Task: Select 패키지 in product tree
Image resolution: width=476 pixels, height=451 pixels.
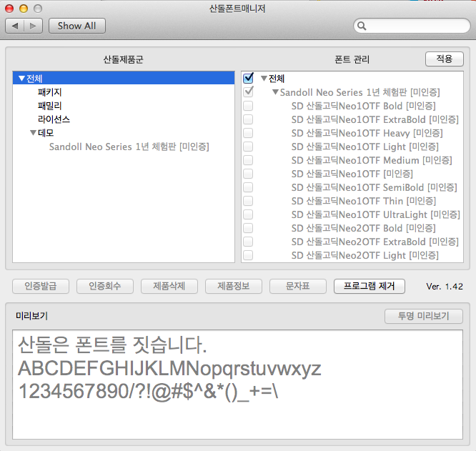Action: click(x=50, y=92)
